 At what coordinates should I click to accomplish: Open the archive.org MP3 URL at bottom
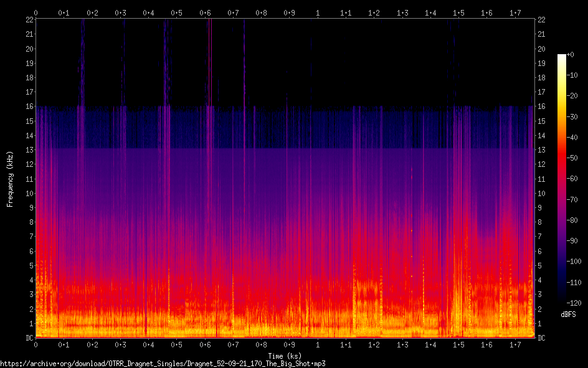click(163, 363)
